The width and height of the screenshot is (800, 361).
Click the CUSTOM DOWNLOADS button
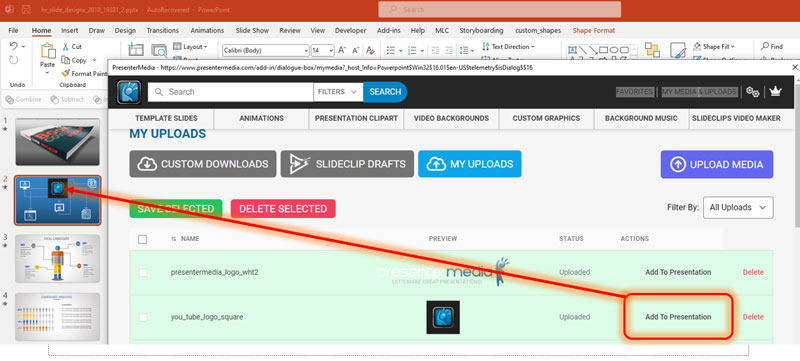(203, 164)
